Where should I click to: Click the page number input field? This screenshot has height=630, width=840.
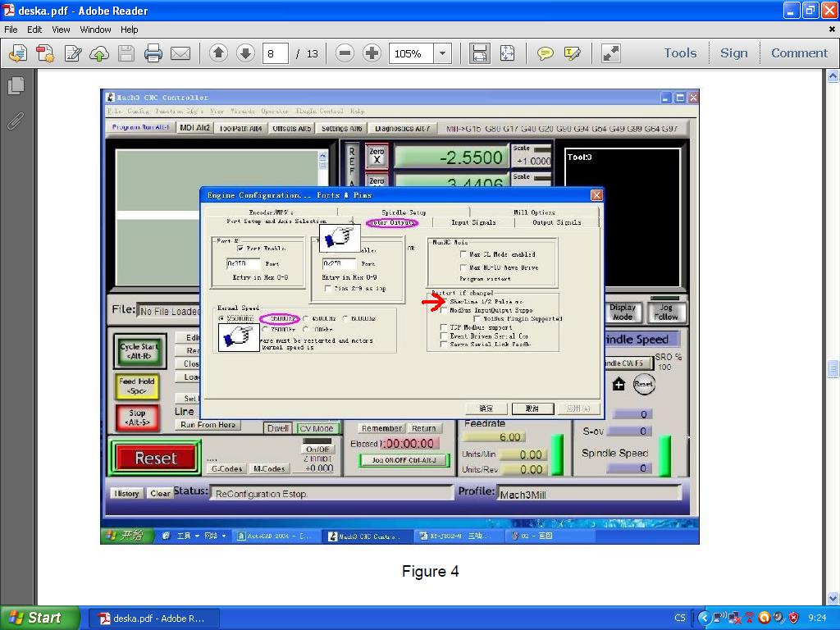275,53
